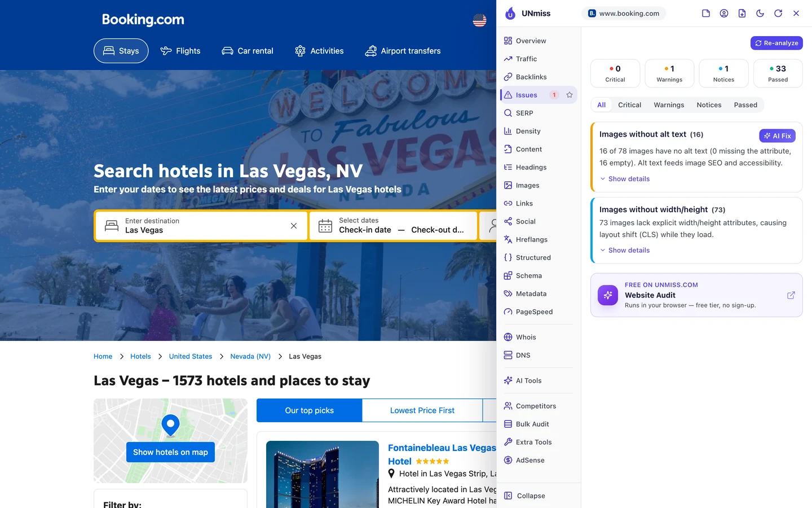The image size is (812, 508).
Task: Open AI Tools in the sidebar
Action: point(539,380)
